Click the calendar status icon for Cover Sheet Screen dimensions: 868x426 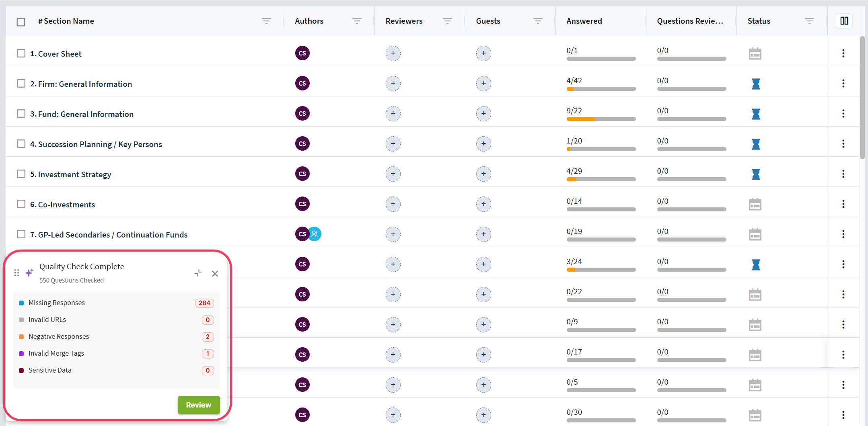[755, 53]
